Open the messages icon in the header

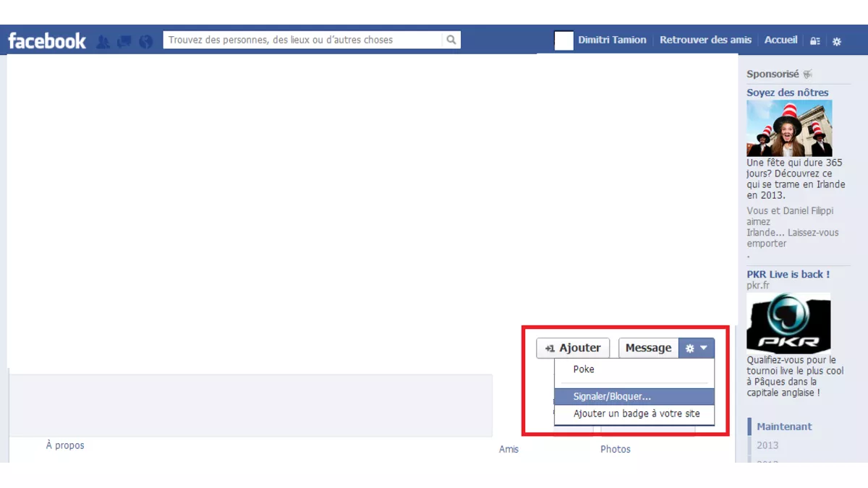point(124,41)
